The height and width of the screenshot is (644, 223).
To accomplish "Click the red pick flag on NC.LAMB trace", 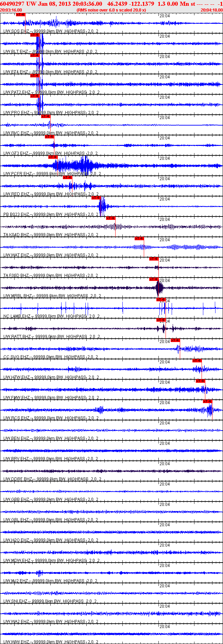I will point(161,300).
